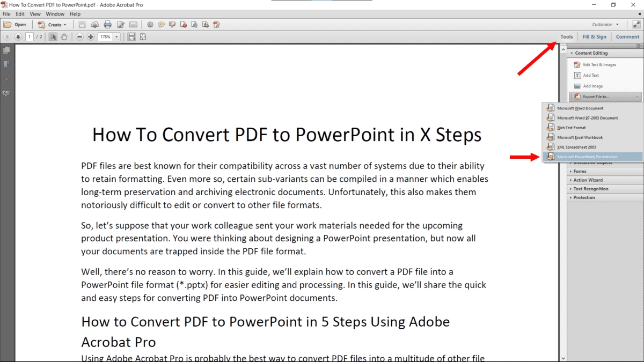The height and width of the screenshot is (362, 644).
Task: Choose XML Spreadsheet 2003 export
Action: (x=592, y=147)
